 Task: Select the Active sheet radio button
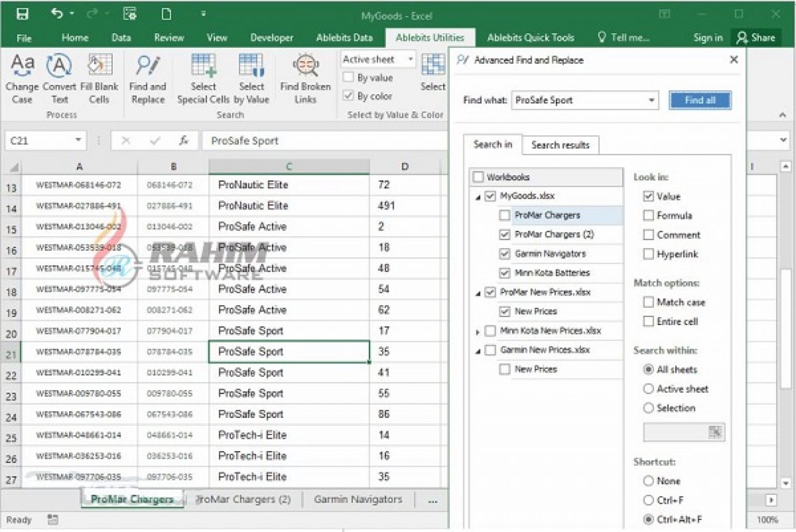point(648,389)
